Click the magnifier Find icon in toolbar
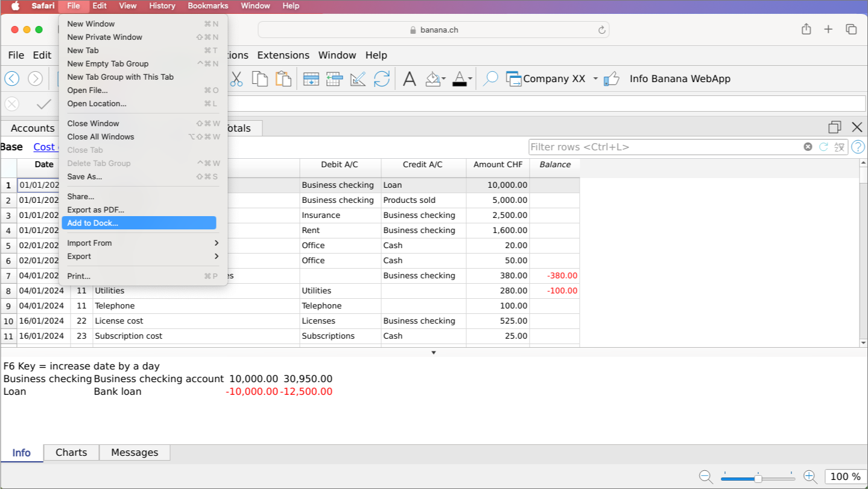 pos(490,79)
